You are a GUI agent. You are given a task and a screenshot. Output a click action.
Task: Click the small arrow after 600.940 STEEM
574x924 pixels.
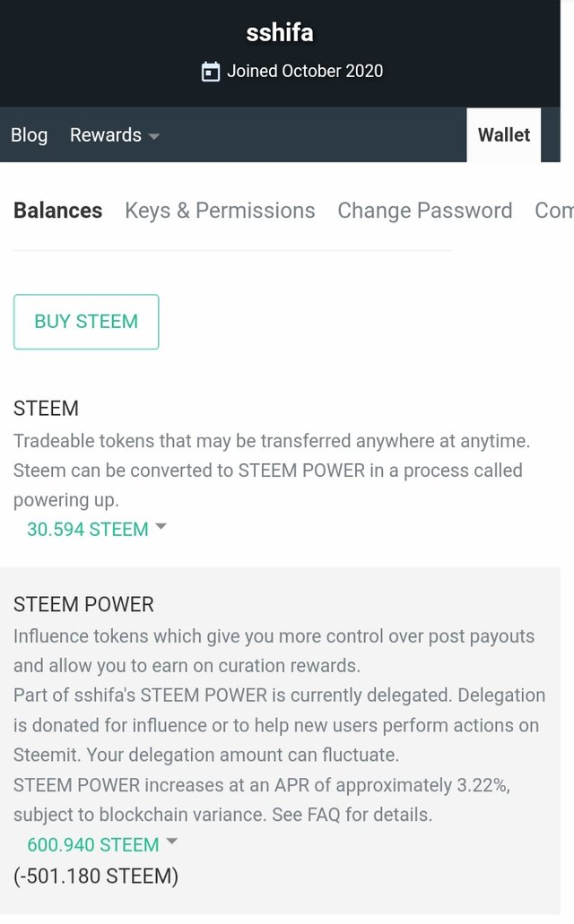point(172,842)
